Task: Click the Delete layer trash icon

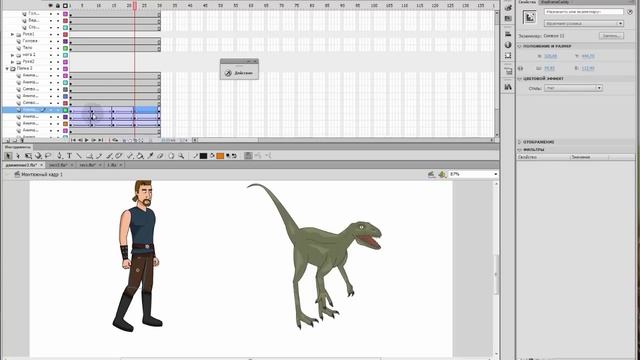Action: click(x=22, y=140)
